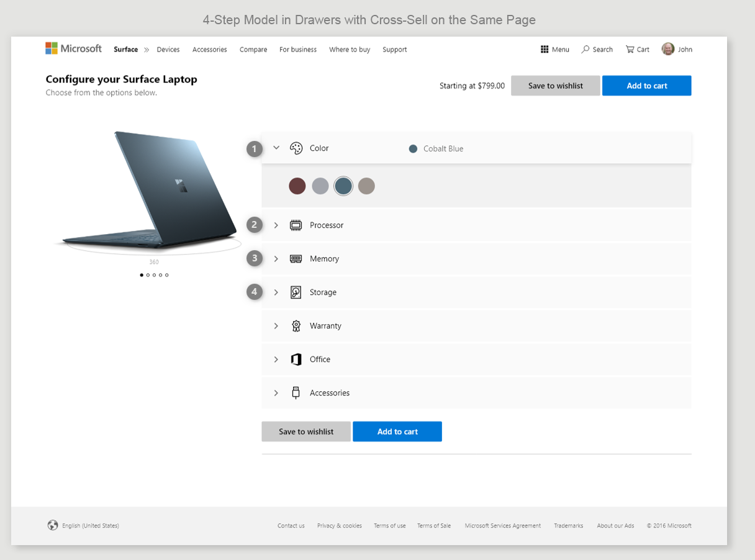Select the cobalt blue color swatch
The width and height of the screenshot is (755, 560).
click(x=343, y=186)
